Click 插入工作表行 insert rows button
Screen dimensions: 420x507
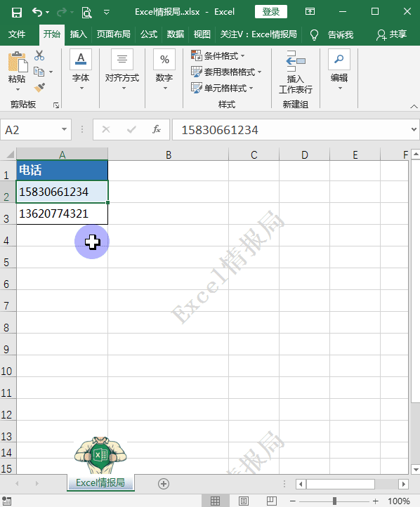296,72
